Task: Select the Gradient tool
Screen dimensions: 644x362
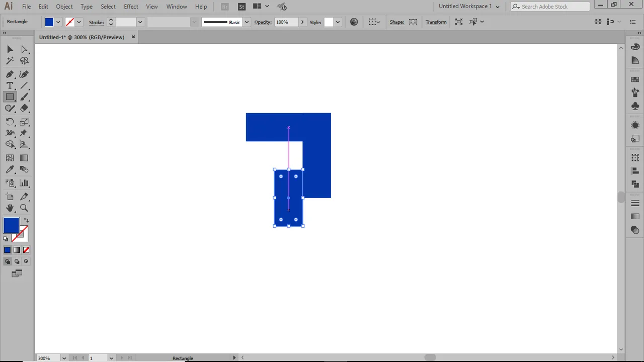Action: 24,158
